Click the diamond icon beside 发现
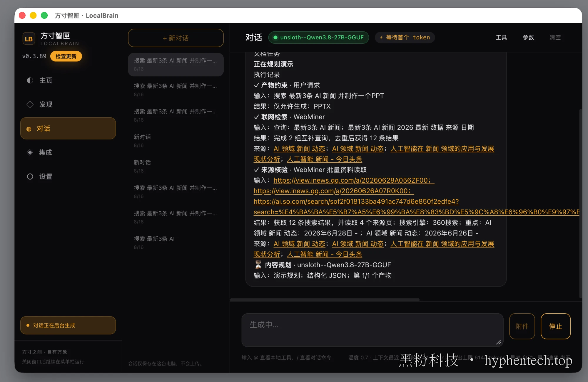The image size is (588, 382). tap(30, 105)
